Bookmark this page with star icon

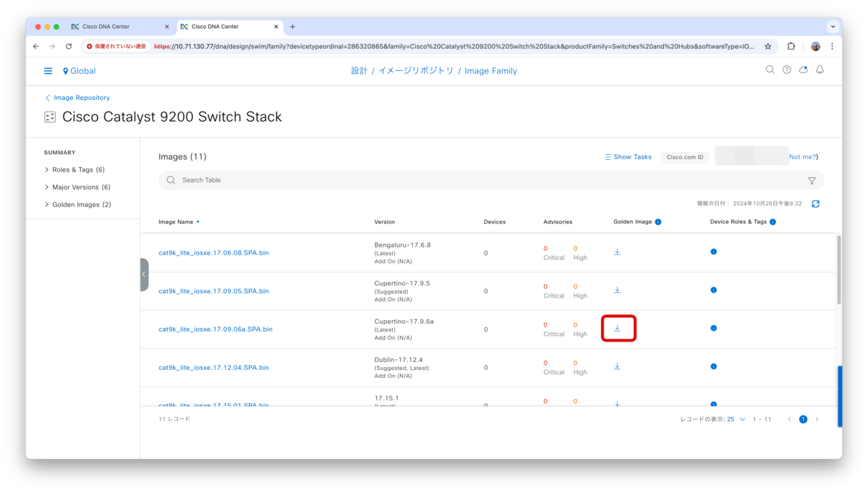click(x=768, y=46)
